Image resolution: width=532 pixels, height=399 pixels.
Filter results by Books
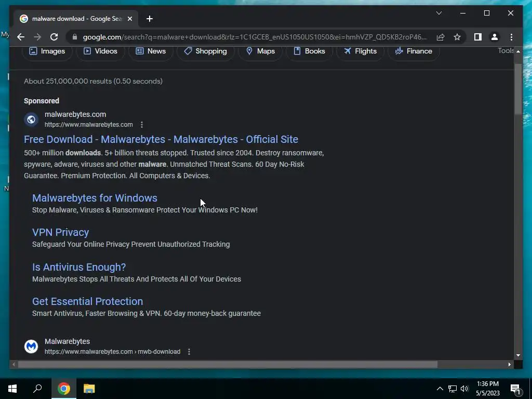click(x=309, y=51)
